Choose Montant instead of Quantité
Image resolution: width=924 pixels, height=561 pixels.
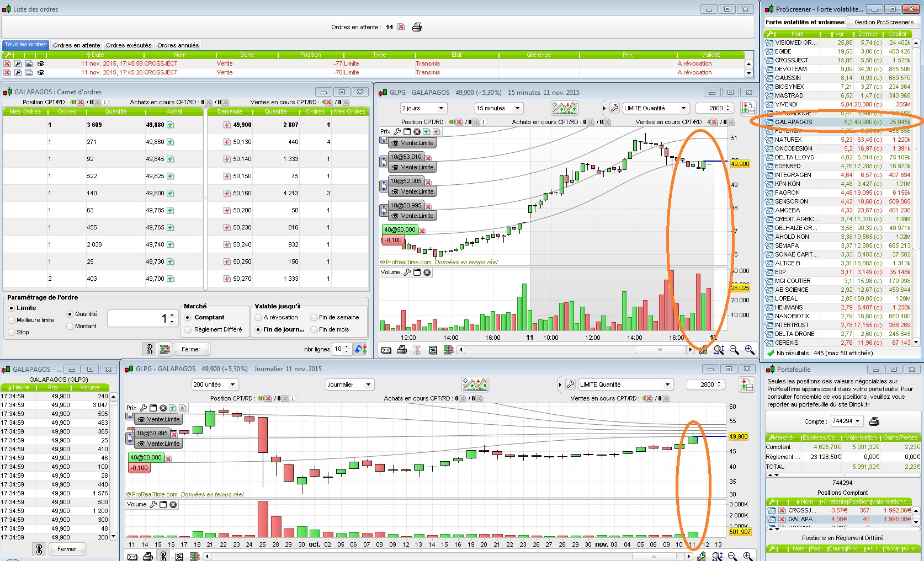tap(70, 326)
